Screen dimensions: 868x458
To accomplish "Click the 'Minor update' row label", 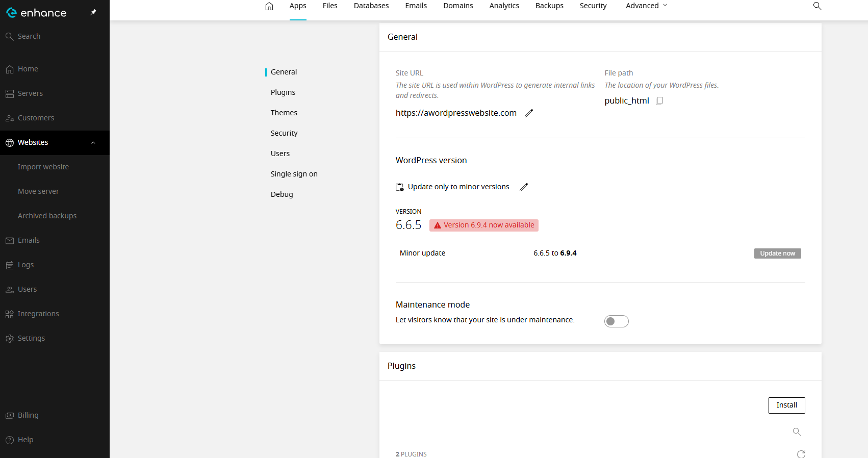I will coord(422,253).
